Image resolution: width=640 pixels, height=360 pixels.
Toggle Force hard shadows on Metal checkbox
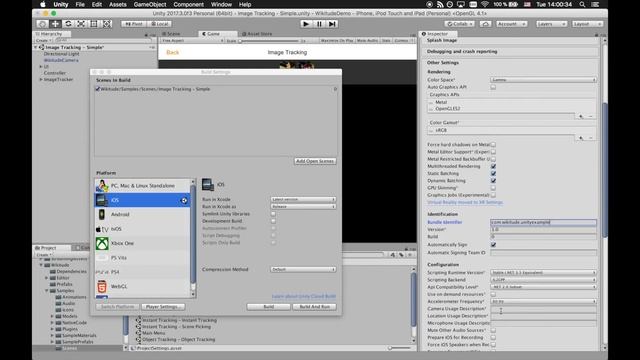493,144
